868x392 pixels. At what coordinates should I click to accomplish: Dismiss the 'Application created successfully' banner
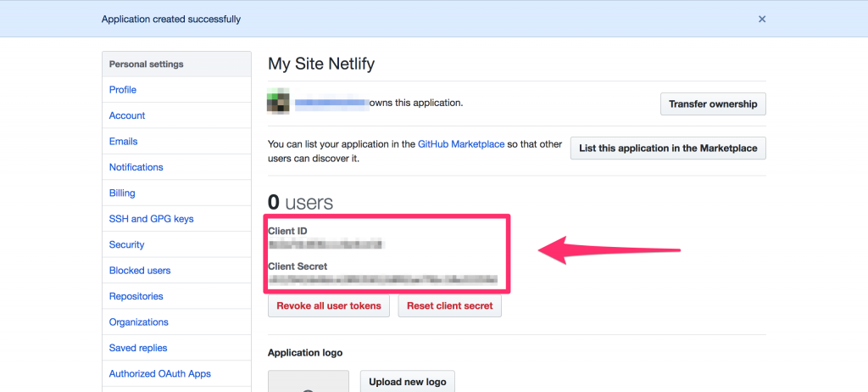pos(762,19)
